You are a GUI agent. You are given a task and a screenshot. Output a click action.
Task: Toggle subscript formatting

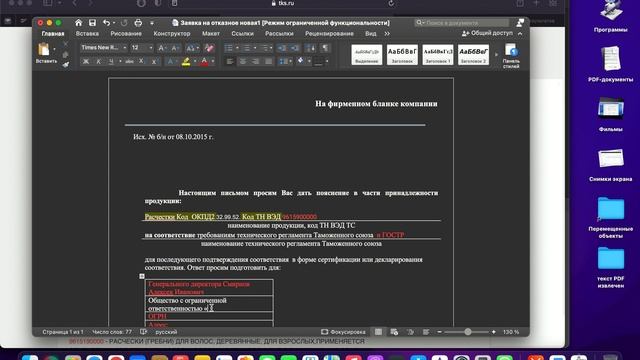[141, 61]
